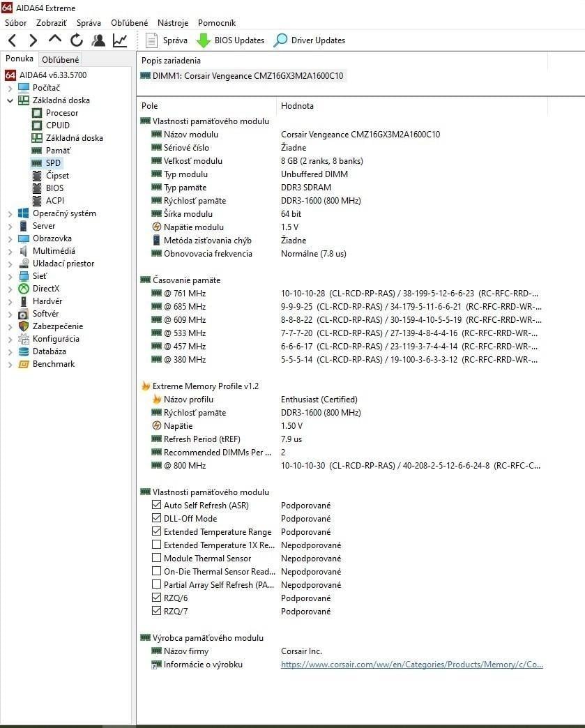The image size is (585, 728).
Task: Click the Windows logo icon for Operačný systém
Action: click(23, 213)
